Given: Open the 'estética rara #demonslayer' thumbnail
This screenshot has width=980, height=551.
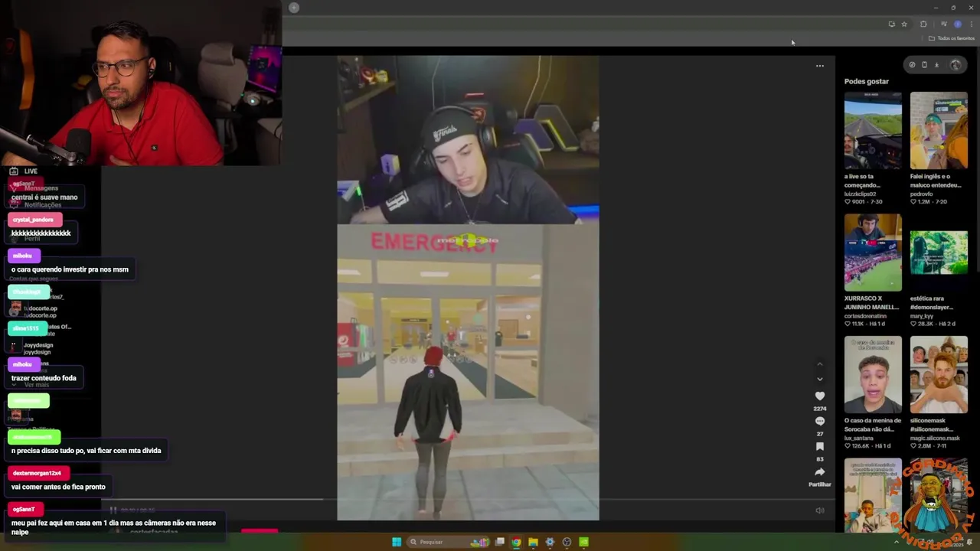Looking at the screenshot, I should pos(939,253).
